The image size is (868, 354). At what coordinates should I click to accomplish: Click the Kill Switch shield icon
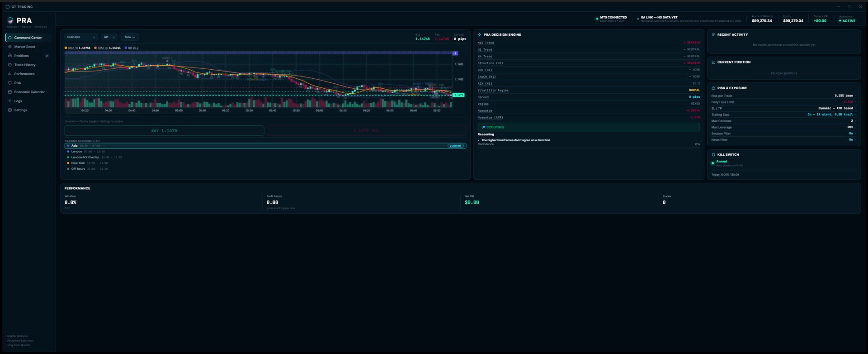click(713, 154)
